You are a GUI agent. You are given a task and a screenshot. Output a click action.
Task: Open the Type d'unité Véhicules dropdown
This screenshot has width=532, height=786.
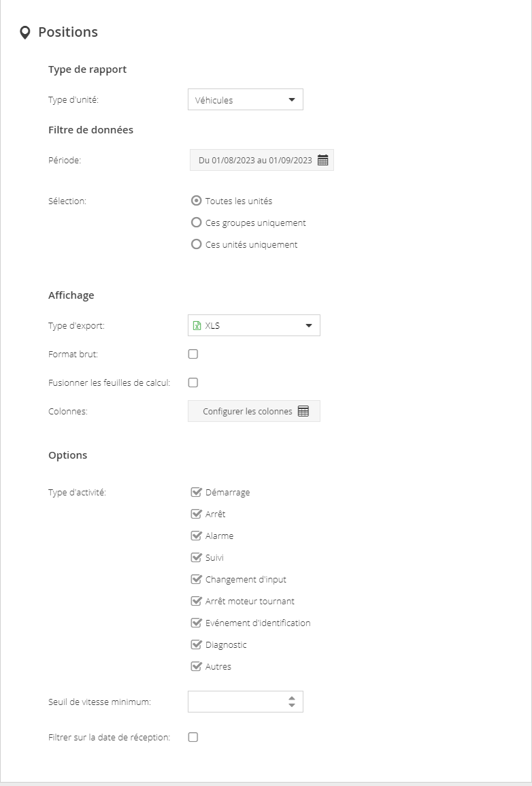[246, 100]
